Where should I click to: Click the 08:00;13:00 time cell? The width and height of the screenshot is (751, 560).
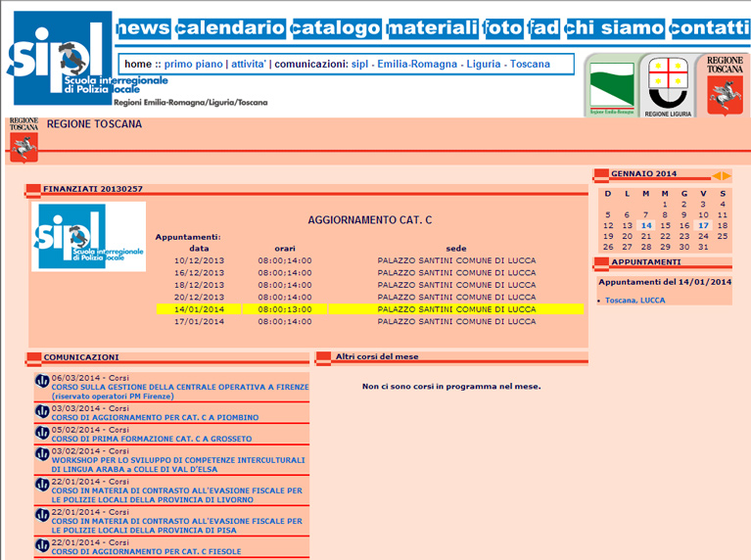(x=285, y=309)
